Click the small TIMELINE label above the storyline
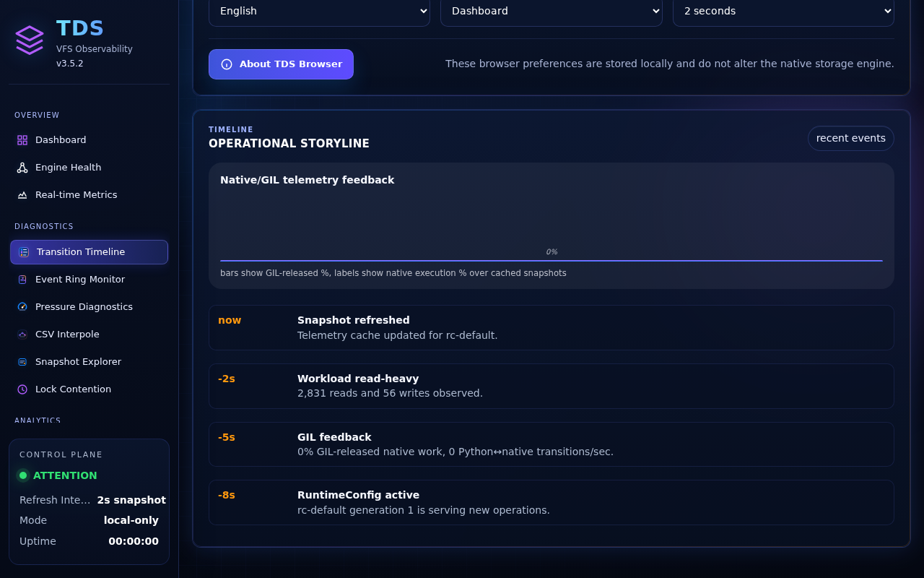The width and height of the screenshot is (924, 578). coord(231,129)
